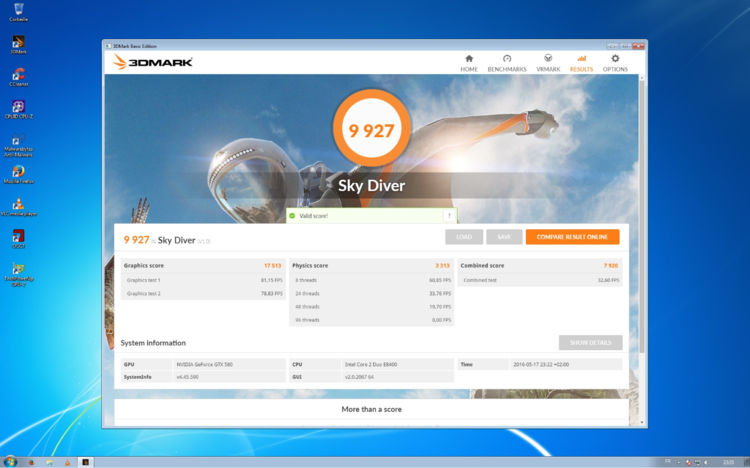Click the GUI version value
Viewport: 750px width, 468px height.
[359, 377]
